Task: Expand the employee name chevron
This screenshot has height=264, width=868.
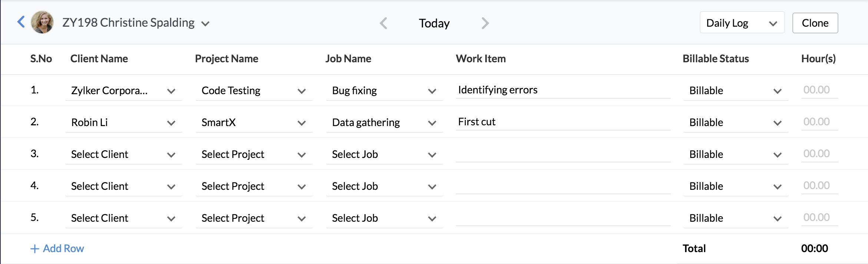Action: point(205,24)
